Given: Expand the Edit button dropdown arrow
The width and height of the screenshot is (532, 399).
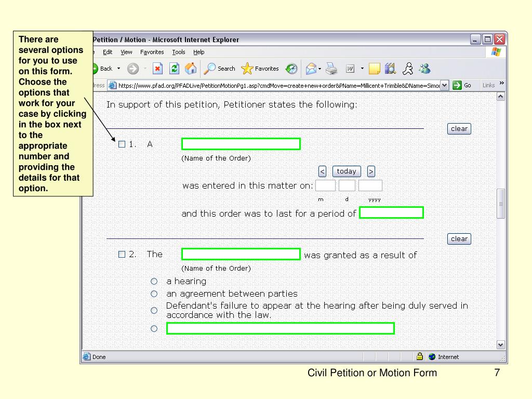Looking at the screenshot, I should 362,69.
